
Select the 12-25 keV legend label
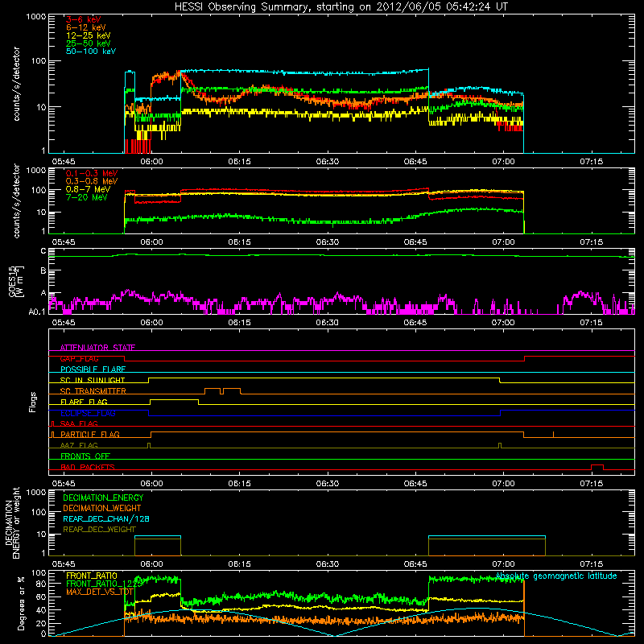89,35
